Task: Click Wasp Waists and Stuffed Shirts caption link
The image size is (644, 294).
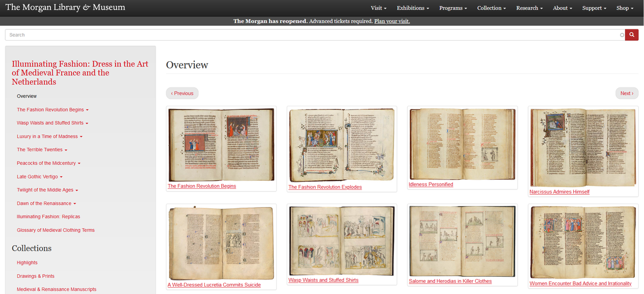Action: tap(324, 280)
